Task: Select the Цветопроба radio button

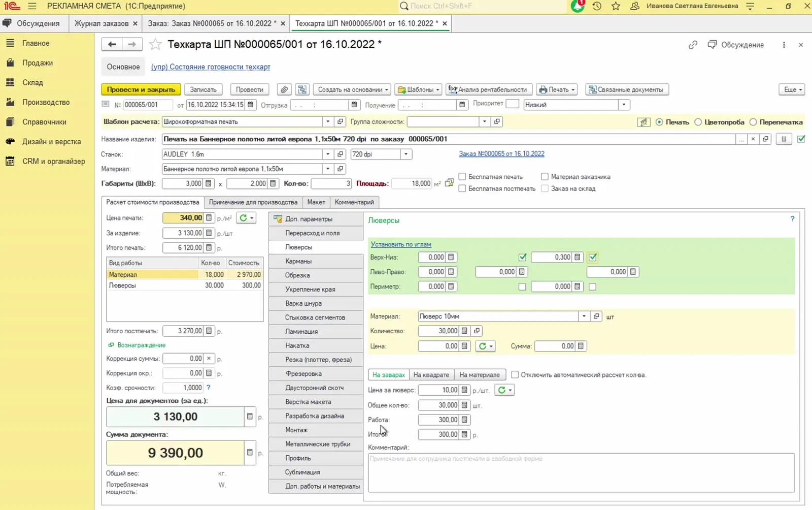Action: 698,122
